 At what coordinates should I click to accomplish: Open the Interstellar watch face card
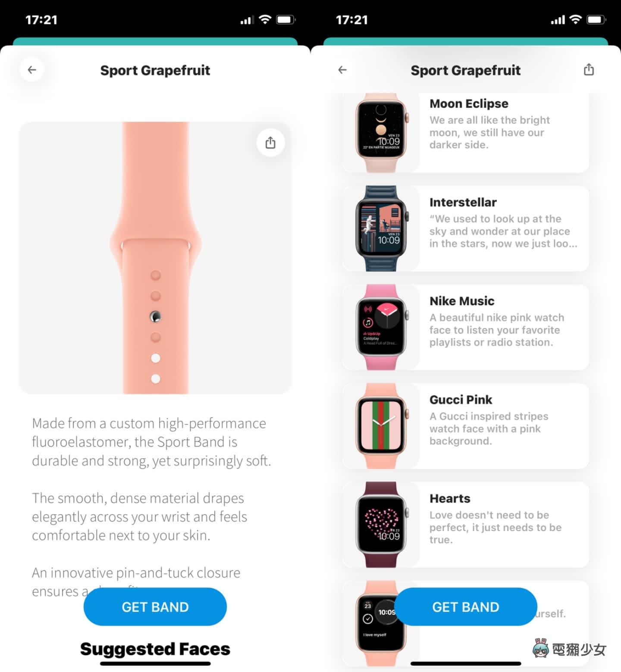click(x=466, y=228)
